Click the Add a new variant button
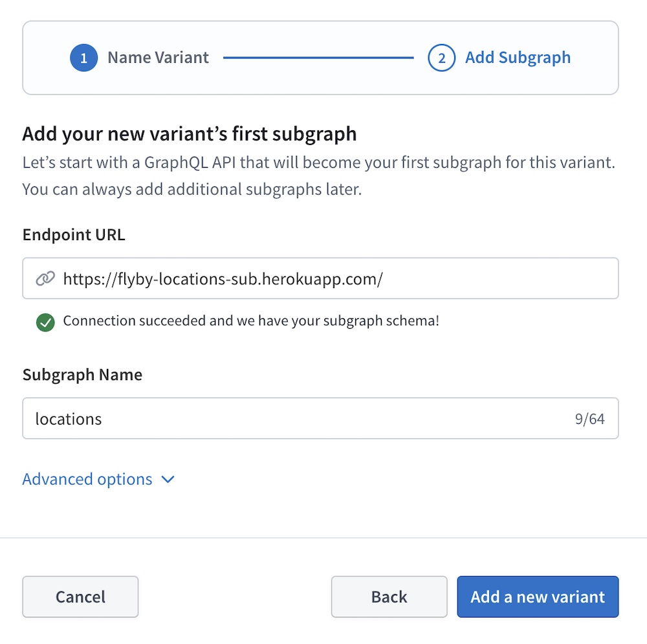Viewport: 647px width, 644px height. (x=538, y=597)
